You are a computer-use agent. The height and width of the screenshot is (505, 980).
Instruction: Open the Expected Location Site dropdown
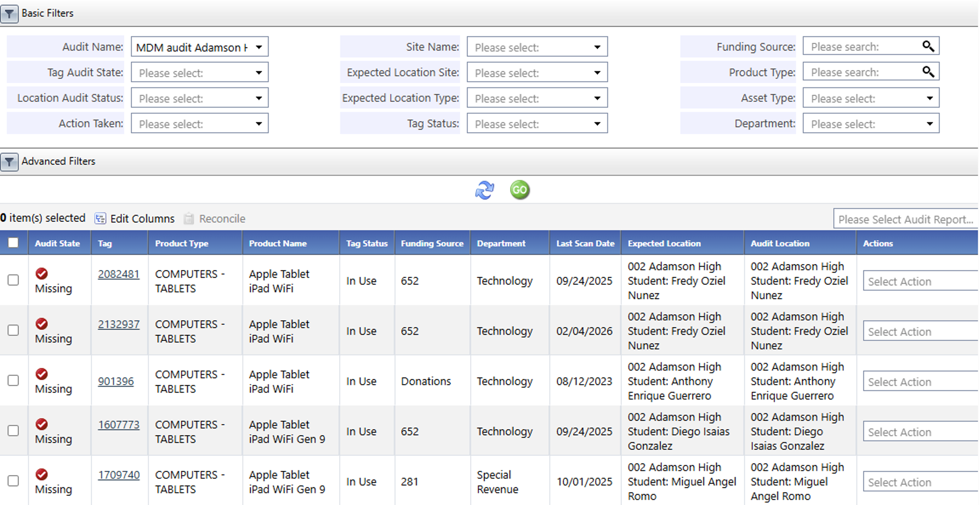coord(537,72)
